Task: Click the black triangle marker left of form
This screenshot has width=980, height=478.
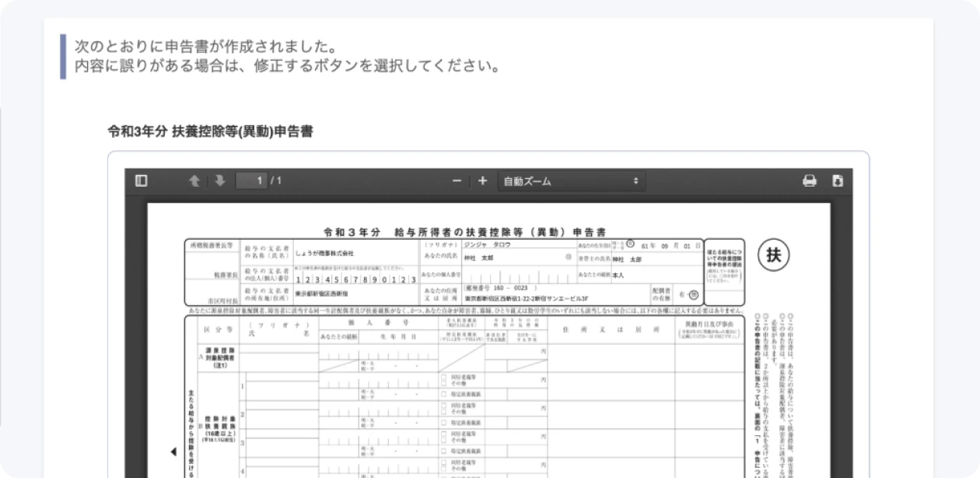Action: (x=173, y=452)
